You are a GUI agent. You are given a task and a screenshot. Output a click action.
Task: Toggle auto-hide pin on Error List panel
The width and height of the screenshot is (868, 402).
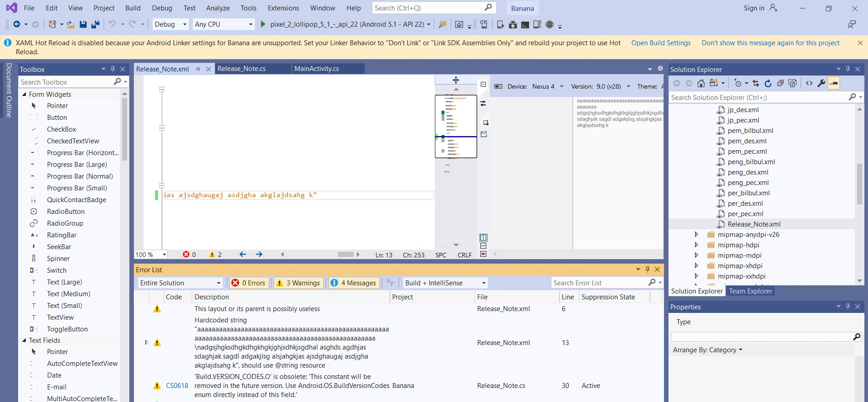click(x=647, y=270)
